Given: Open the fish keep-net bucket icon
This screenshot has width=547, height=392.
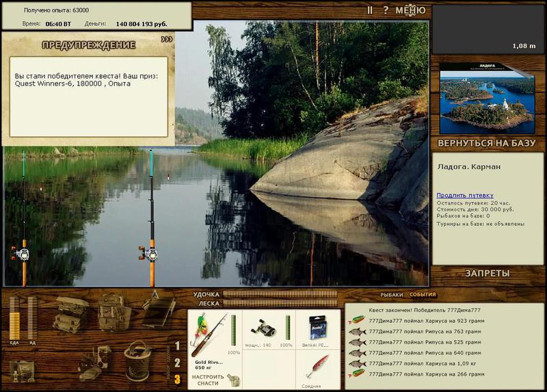Looking at the screenshot, I should [x=137, y=361].
